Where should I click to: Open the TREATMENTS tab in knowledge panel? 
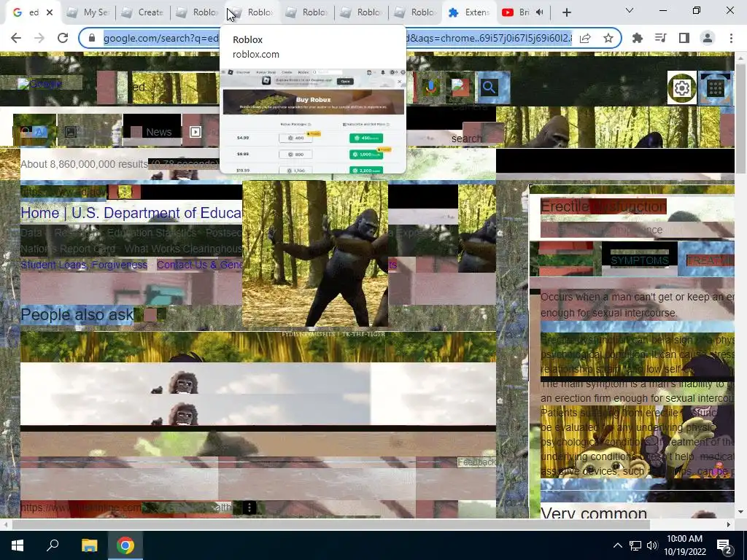click(710, 260)
